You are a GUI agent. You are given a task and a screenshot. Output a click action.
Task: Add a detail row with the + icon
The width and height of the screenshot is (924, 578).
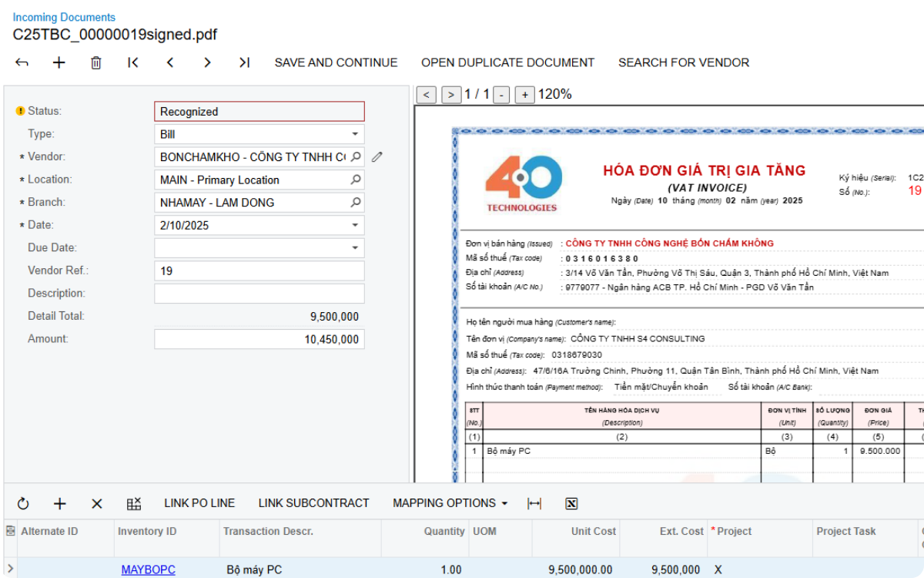click(59, 503)
